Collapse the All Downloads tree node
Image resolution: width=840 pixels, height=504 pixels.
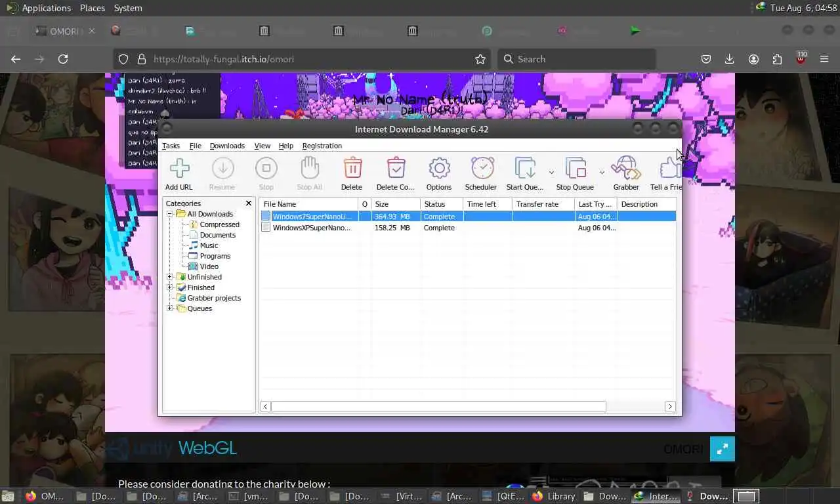tap(169, 214)
